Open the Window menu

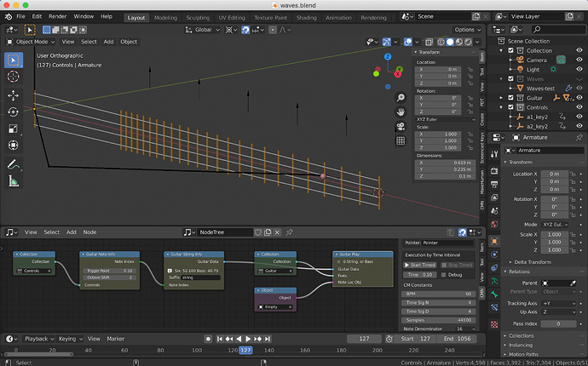[x=84, y=16]
